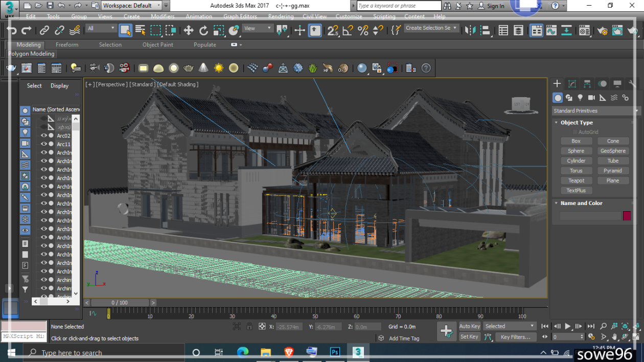This screenshot has height=362, width=644.
Task: Click the Teapot object button
Action: click(576, 180)
